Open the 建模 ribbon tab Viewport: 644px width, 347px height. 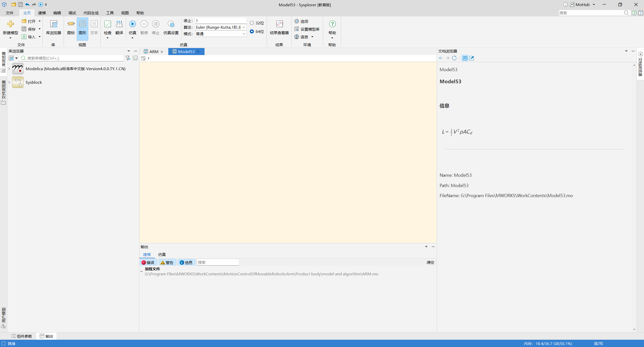(42, 13)
